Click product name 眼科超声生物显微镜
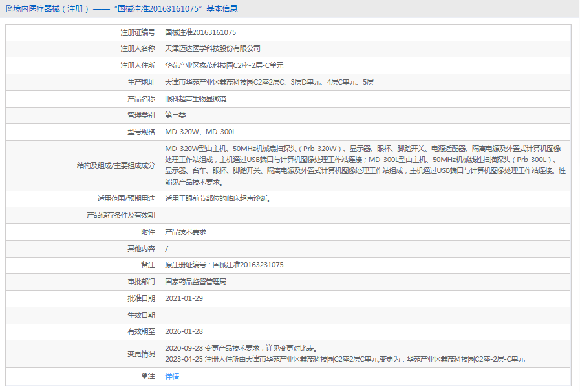 [196, 99]
